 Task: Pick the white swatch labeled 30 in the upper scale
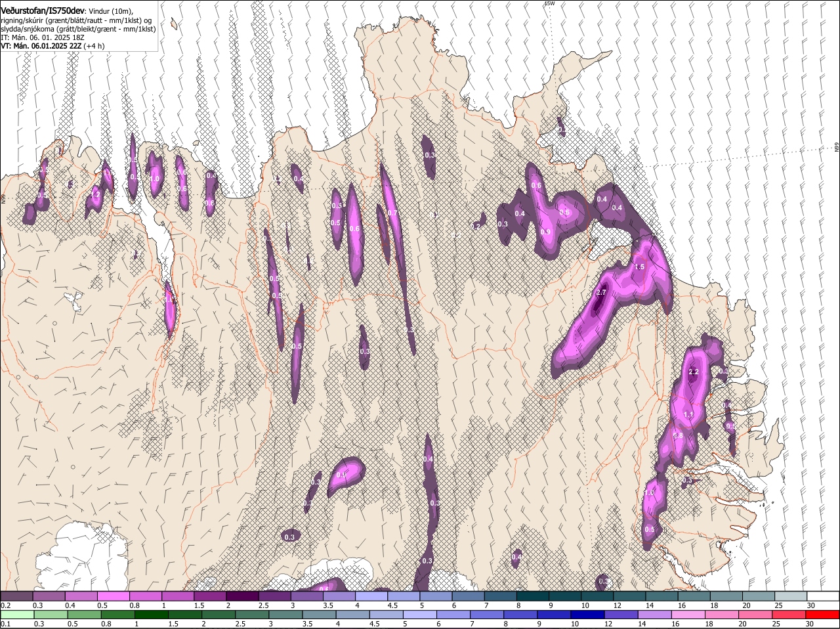[823, 596]
